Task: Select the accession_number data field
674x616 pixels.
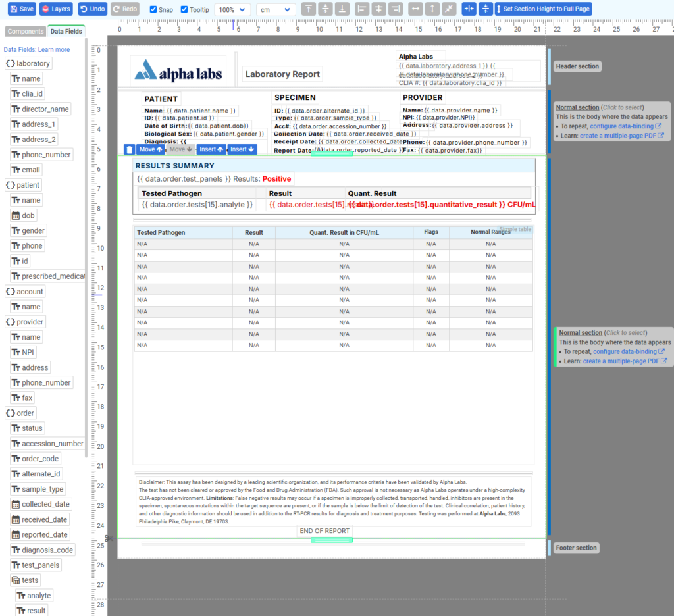Action: (47, 443)
